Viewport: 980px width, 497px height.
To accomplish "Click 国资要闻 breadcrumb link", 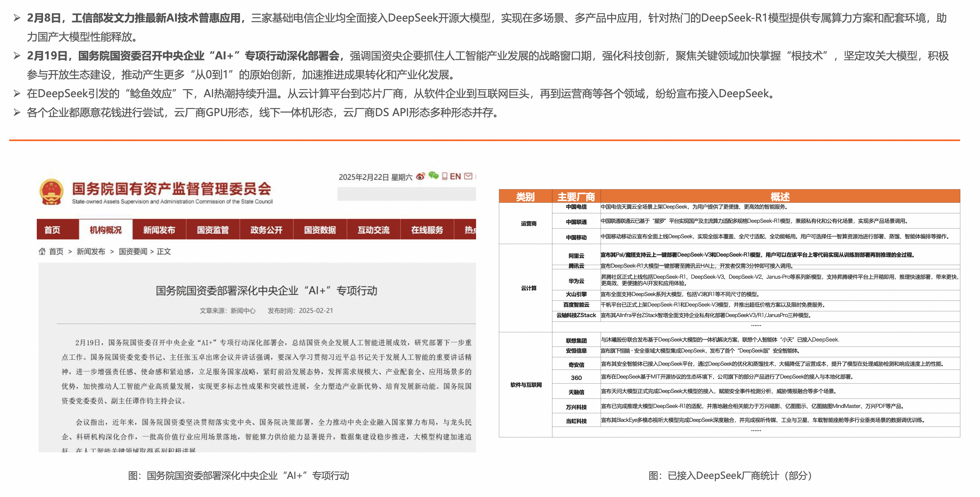I will click(x=133, y=252).
